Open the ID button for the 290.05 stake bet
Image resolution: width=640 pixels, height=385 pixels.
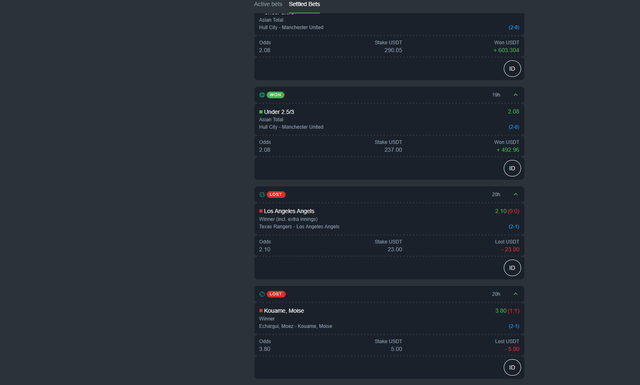[x=512, y=69]
